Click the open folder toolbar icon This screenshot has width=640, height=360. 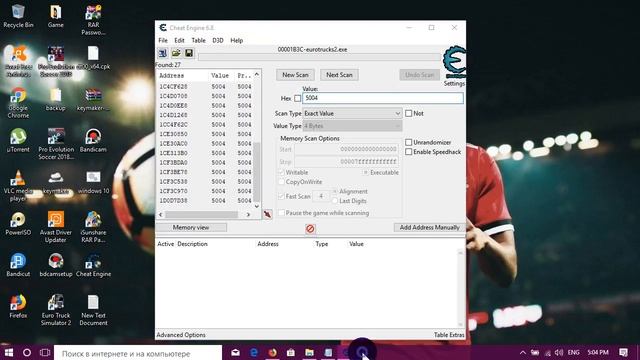[176, 53]
